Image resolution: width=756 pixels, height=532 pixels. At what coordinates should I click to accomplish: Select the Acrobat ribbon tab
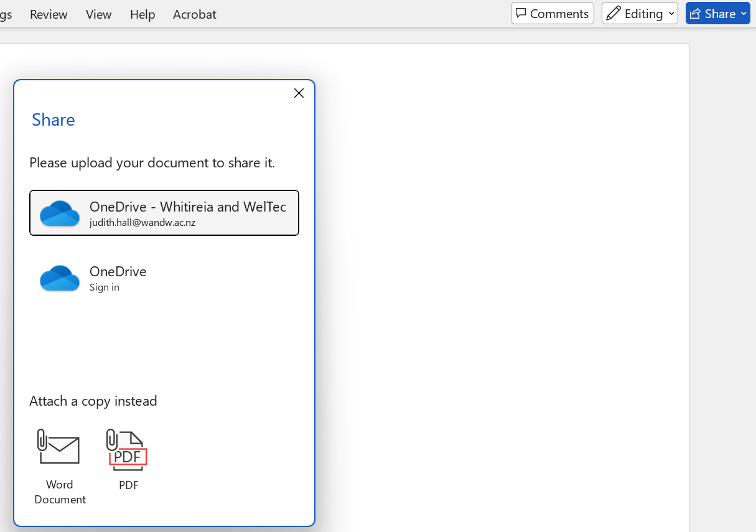tap(195, 14)
